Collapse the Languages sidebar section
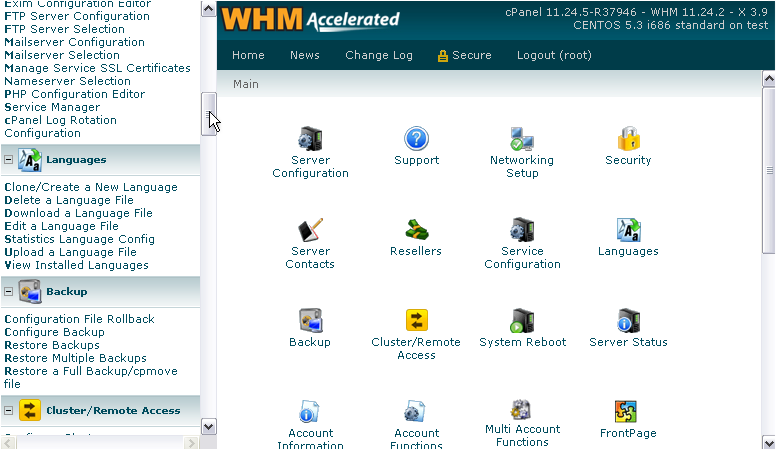 tap(8, 160)
